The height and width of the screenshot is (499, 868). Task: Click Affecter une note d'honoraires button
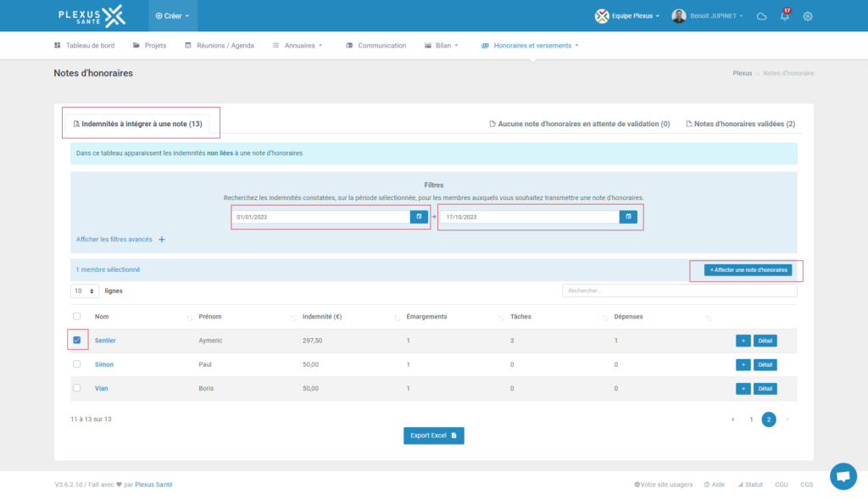point(748,270)
